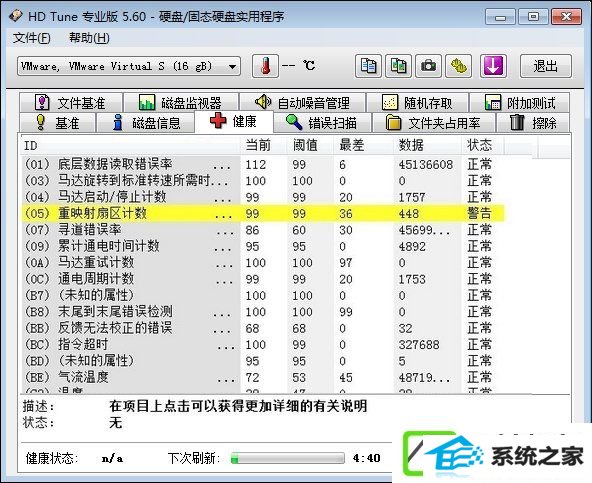Open the 错误扫描 tab with magnifier icon
The width and height of the screenshot is (592, 483).
[322, 123]
